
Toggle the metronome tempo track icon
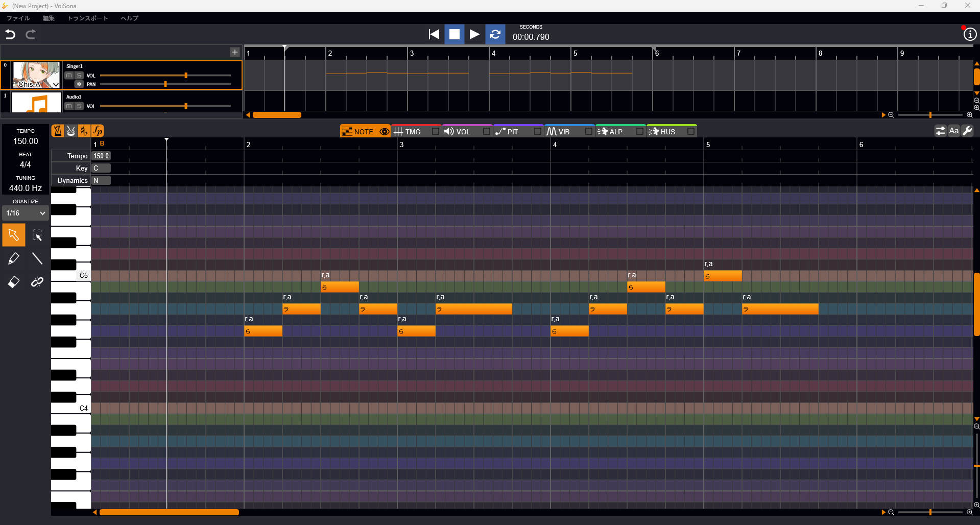(58, 131)
